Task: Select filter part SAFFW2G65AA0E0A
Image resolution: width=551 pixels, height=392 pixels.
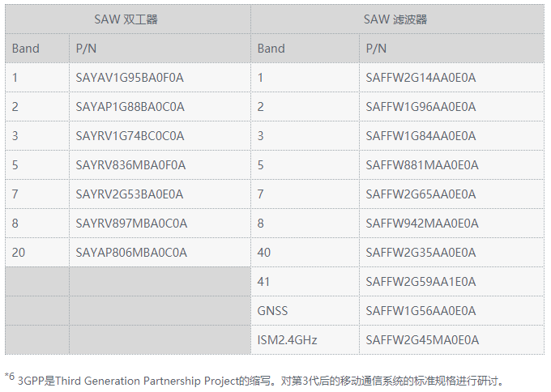Action: pyautogui.click(x=421, y=194)
